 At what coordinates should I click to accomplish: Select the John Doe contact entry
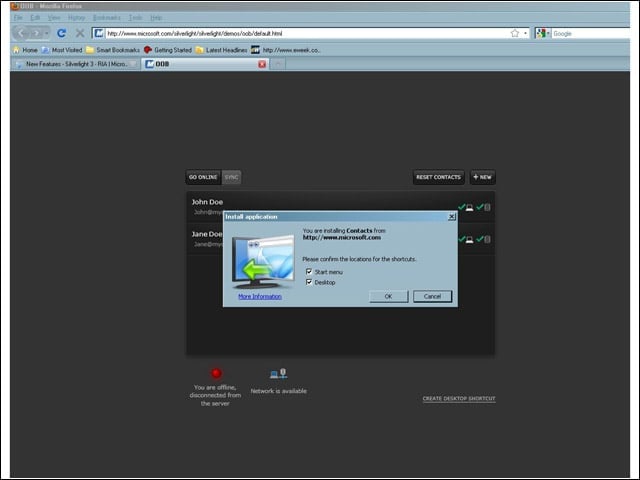click(340, 207)
